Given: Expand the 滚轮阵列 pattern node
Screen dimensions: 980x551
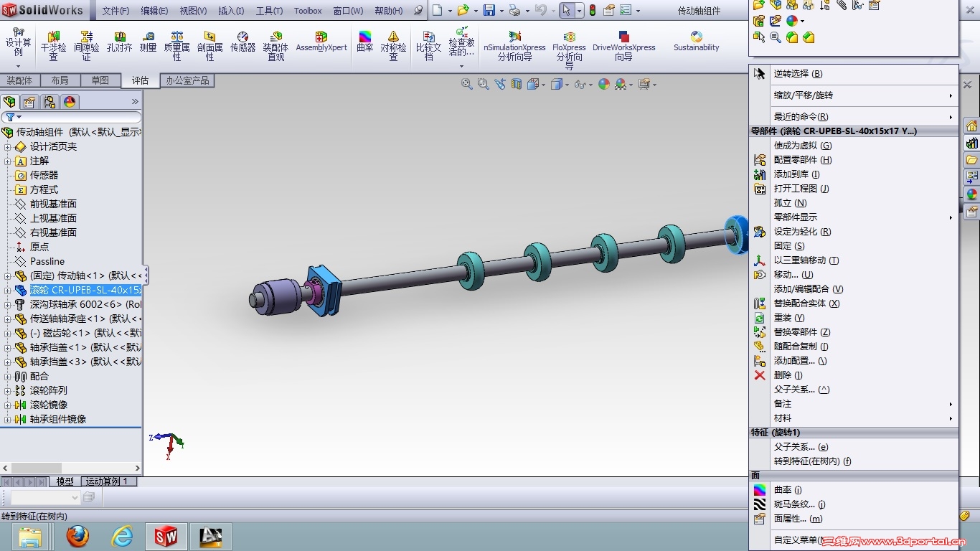Looking at the screenshot, I should [8, 390].
